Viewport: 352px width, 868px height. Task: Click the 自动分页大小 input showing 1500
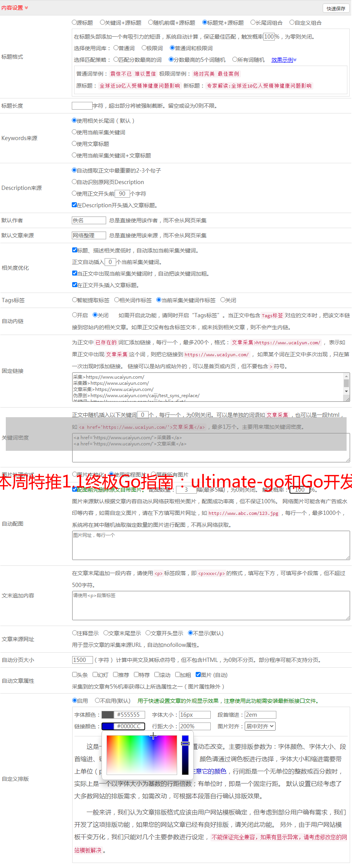click(83, 660)
